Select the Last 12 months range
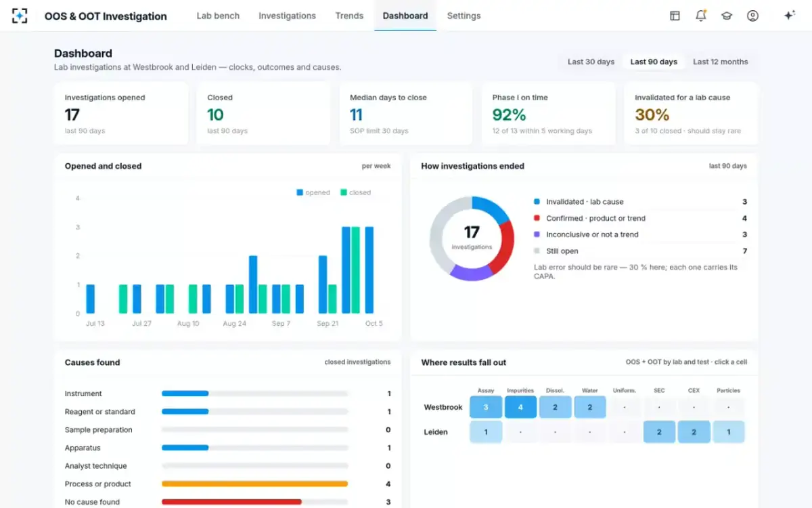The height and width of the screenshot is (508, 812). (721, 62)
